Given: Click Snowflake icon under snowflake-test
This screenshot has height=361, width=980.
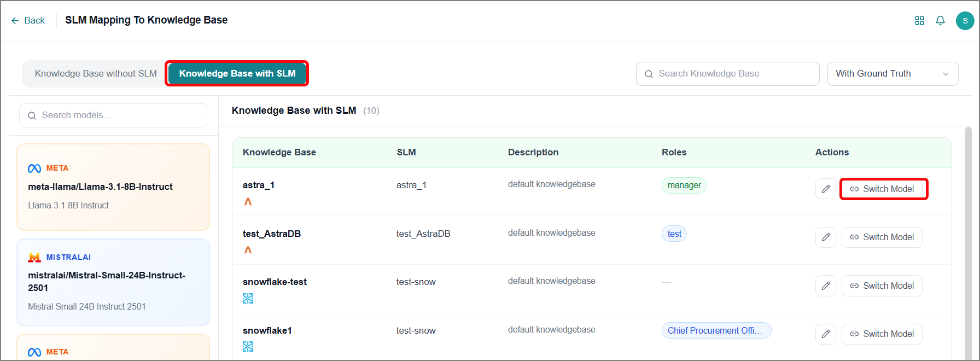Looking at the screenshot, I should [x=248, y=299].
